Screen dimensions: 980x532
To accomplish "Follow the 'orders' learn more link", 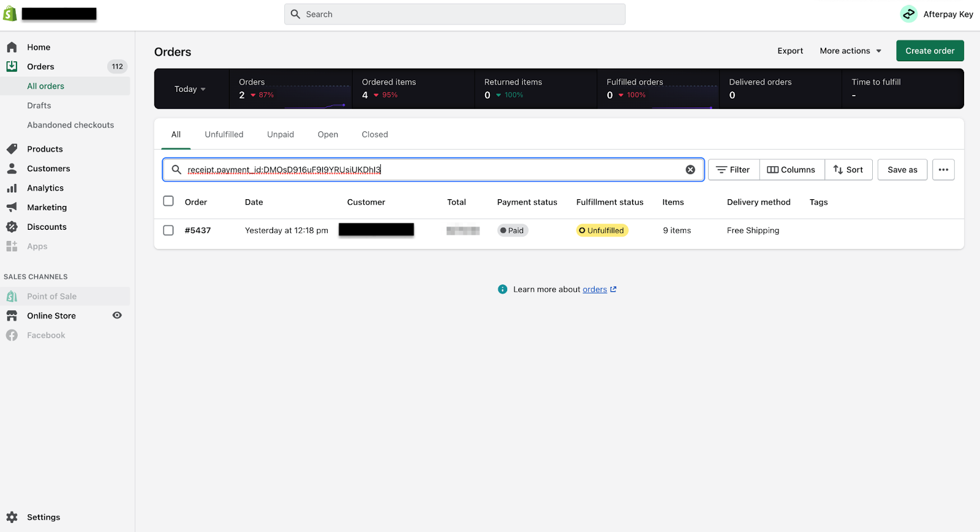I will coord(595,289).
